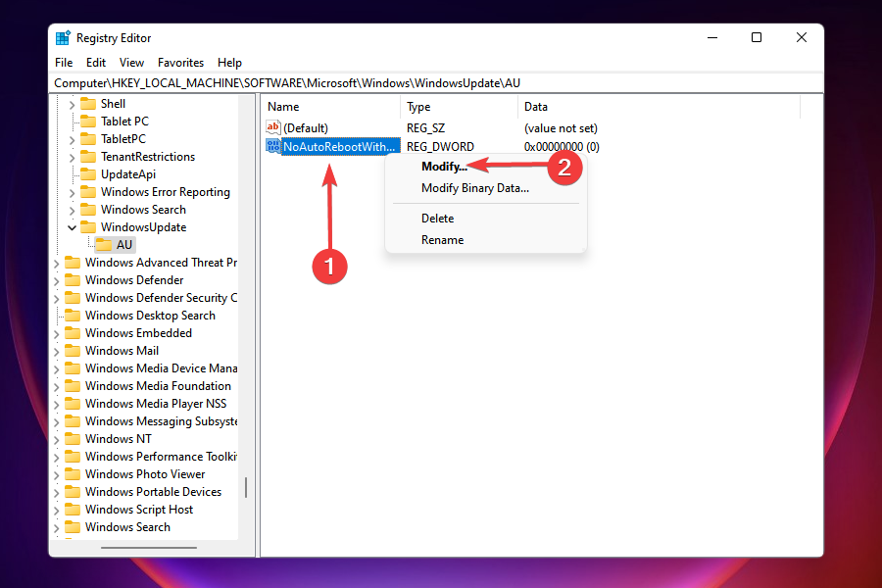Image resolution: width=882 pixels, height=588 pixels.
Task: Expand the Windows Media Player NSS key
Action: click(56, 405)
